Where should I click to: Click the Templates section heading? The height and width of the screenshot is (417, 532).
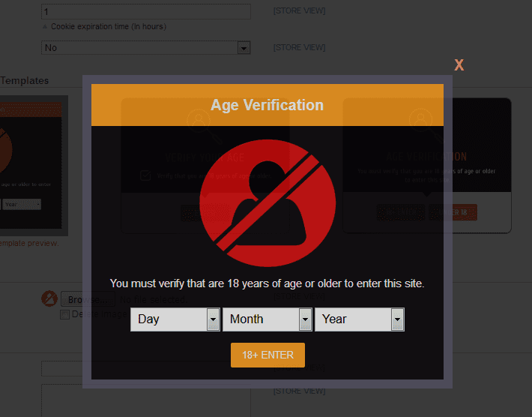tap(24, 80)
